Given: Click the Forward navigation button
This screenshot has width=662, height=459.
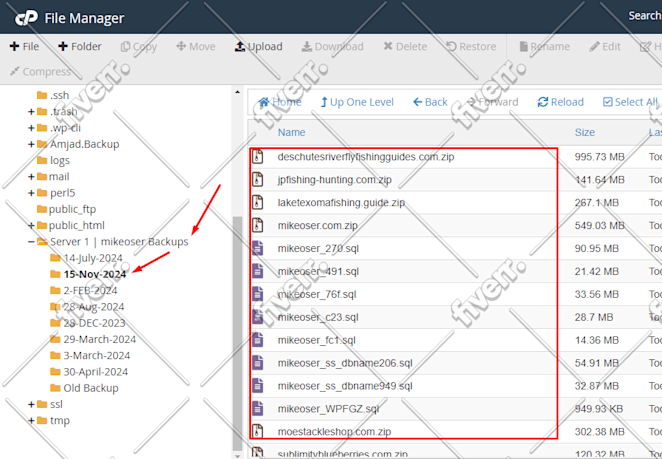Looking at the screenshot, I should 492,102.
